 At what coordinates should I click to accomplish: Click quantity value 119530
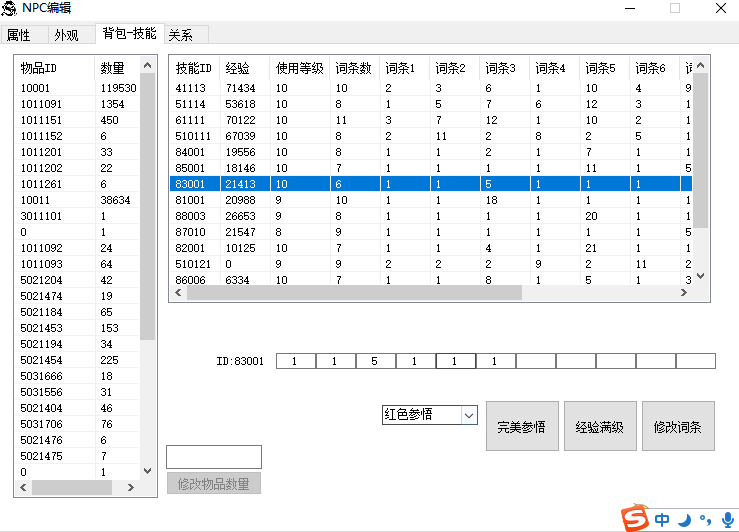(x=118, y=88)
